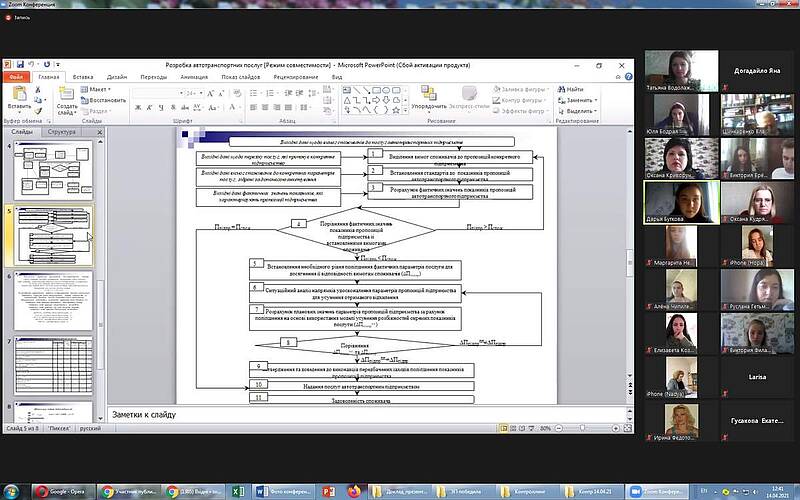Click the zoom out minus button
Viewport: 800px width, 500px height.
(x=558, y=428)
